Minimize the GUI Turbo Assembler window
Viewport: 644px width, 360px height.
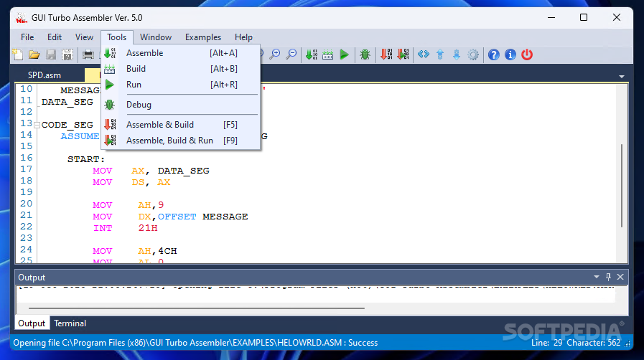point(551,18)
